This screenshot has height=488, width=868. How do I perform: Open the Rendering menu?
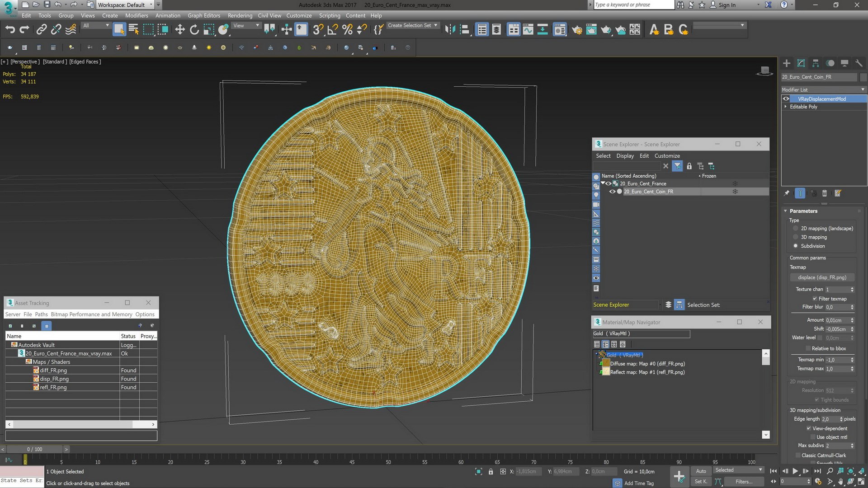(240, 15)
